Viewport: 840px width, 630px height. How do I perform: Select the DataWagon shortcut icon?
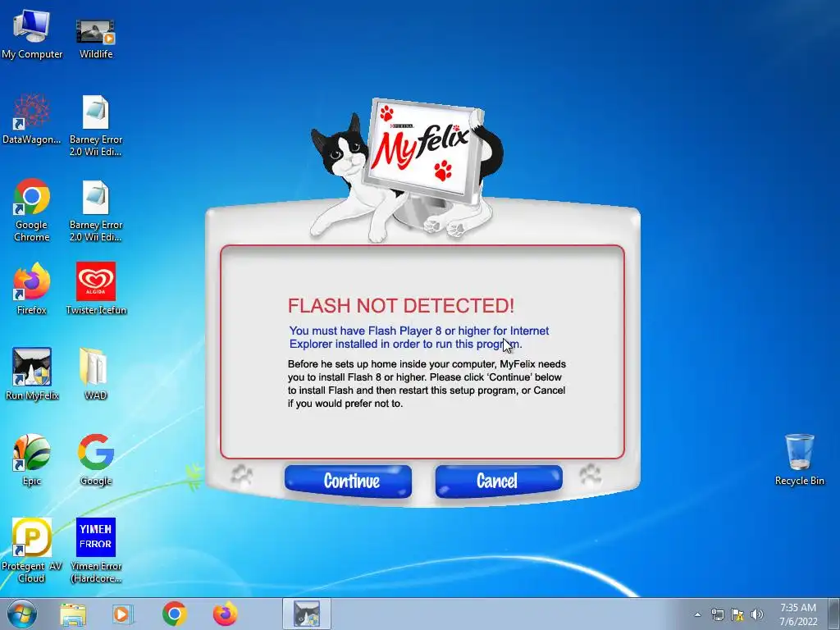[32, 119]
